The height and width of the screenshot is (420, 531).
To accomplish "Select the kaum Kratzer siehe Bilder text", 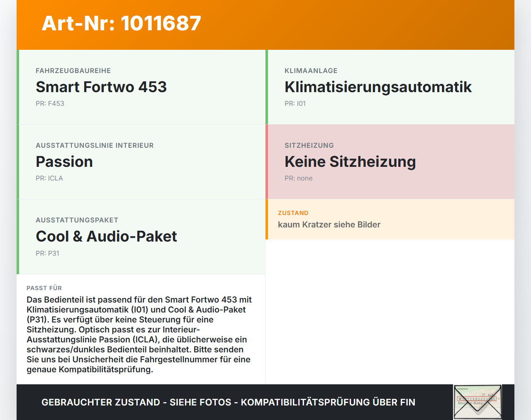I will 329,225.
